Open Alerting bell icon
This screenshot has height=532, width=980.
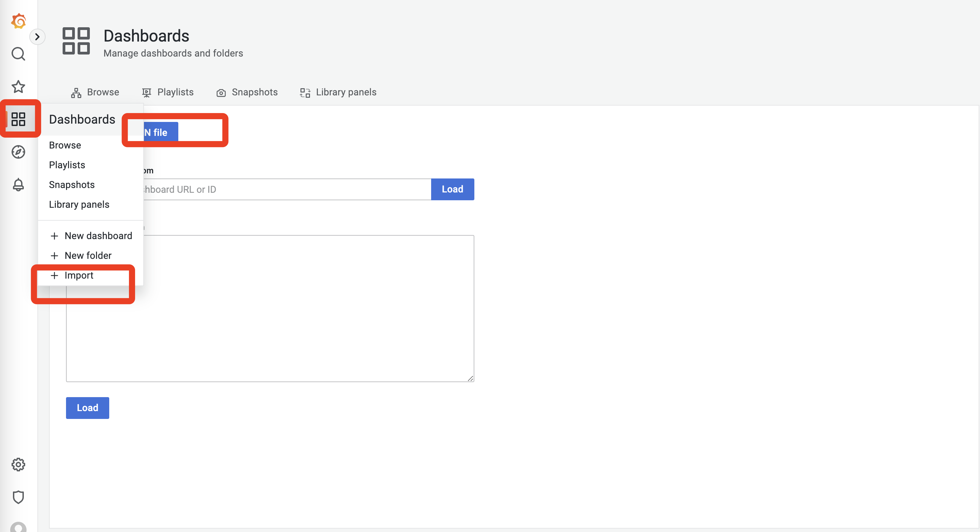18,185
